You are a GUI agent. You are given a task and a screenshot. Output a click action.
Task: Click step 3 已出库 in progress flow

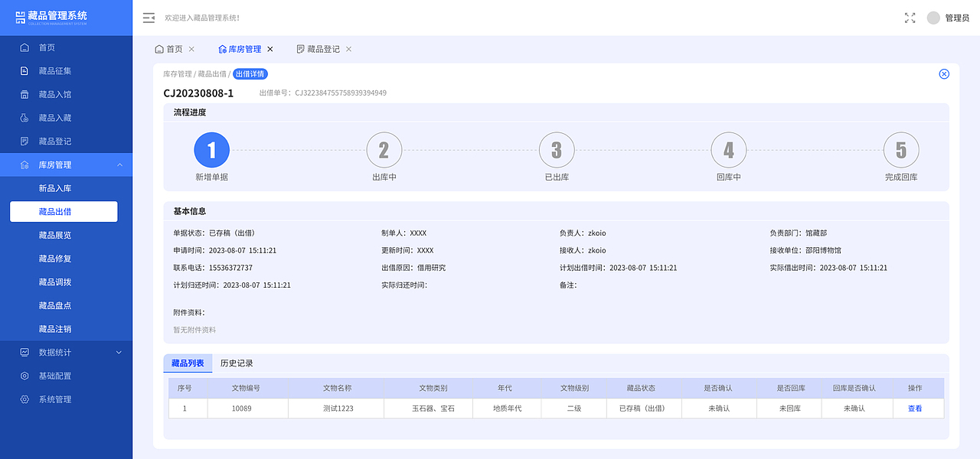[x=556, y=150]
